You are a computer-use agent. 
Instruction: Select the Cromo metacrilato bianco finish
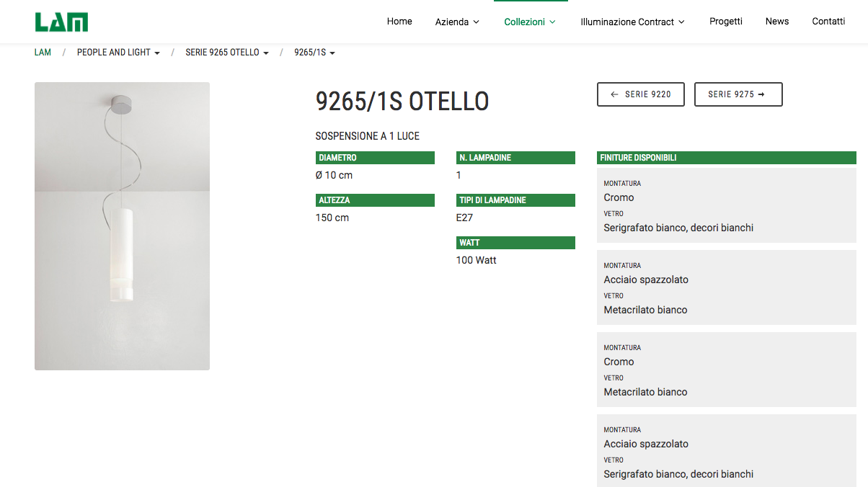(x=726, y=370)
